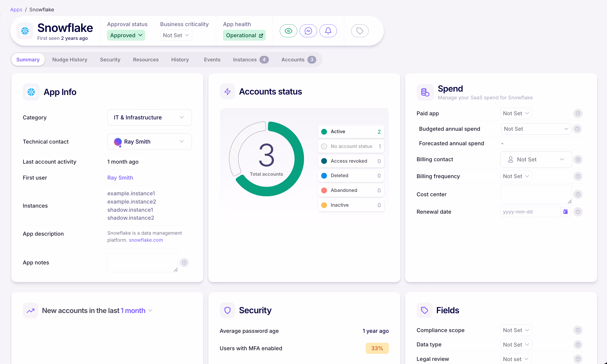
Task: Open the Billing frequency Not Set dropdown
Action: (516, 176)
